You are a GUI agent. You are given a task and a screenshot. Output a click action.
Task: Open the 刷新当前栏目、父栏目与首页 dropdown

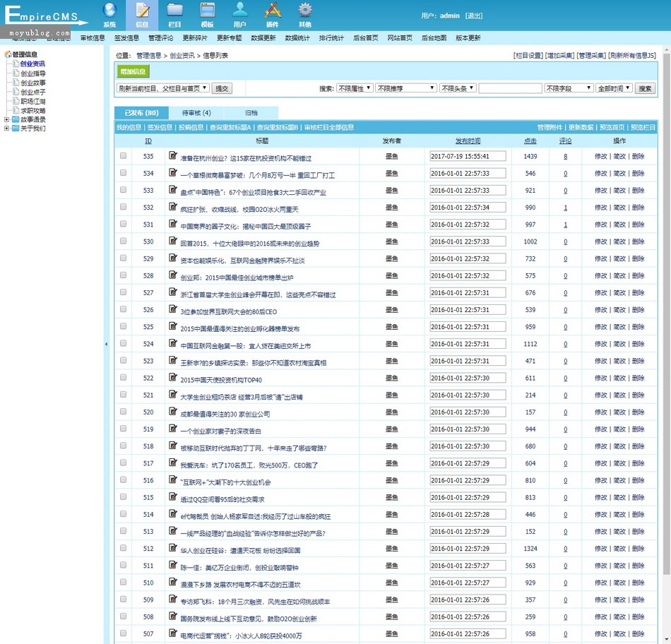pyautogui.click(x=163, y=88)
